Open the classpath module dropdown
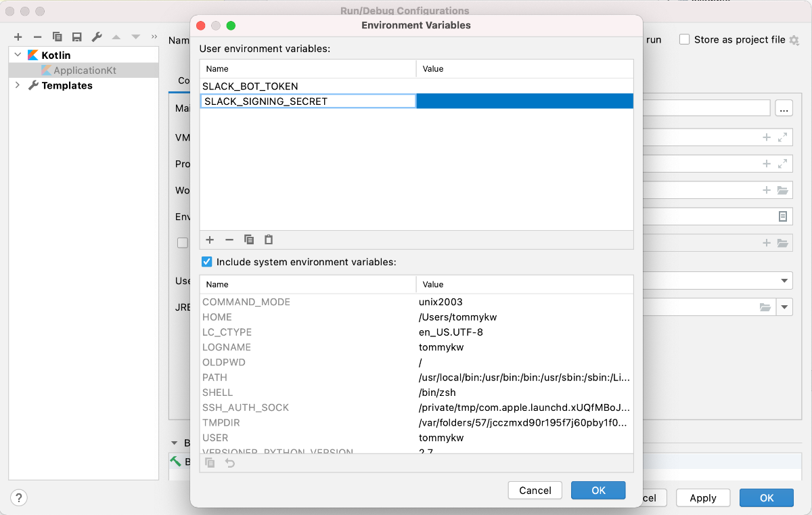 point(785,280)
